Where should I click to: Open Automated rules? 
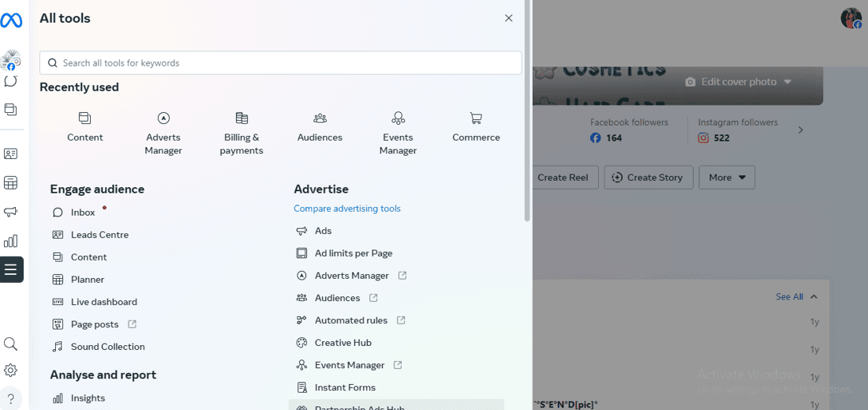click(x=350, y=320)
